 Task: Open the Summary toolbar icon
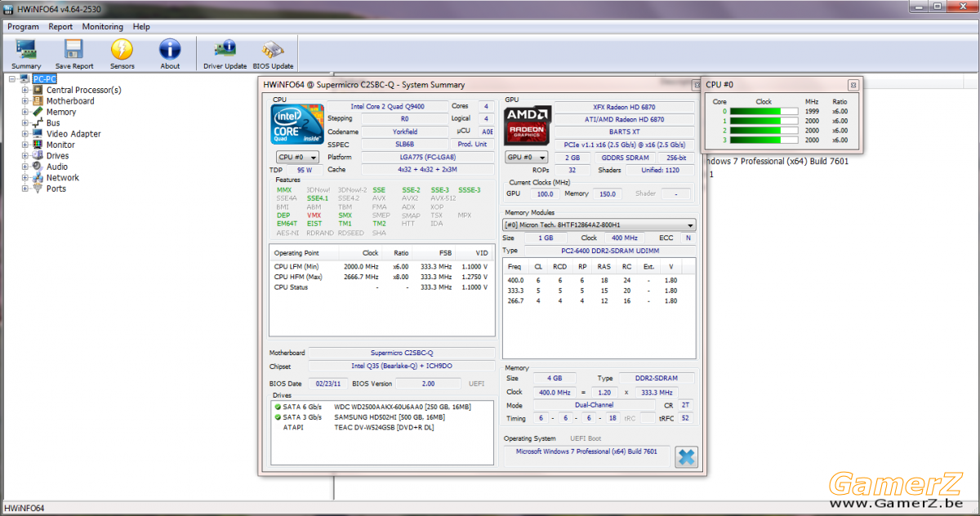tap(26, 54)
